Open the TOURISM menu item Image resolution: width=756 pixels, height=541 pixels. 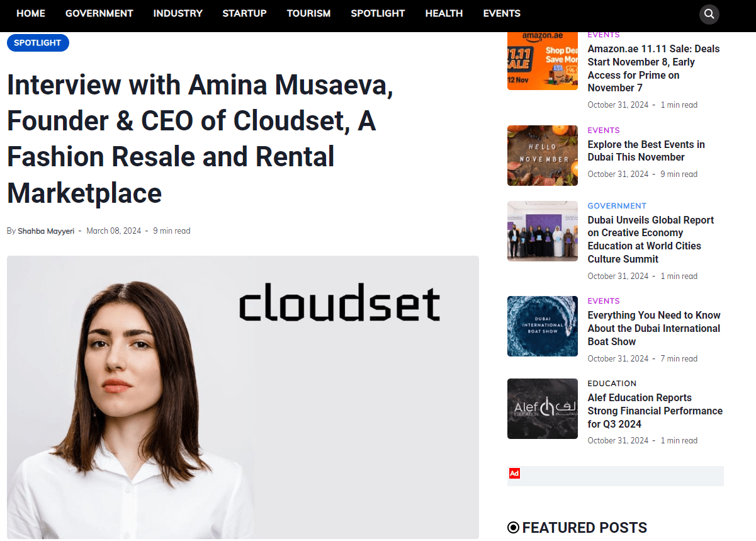pyautogui.click(x=308, y=13)
